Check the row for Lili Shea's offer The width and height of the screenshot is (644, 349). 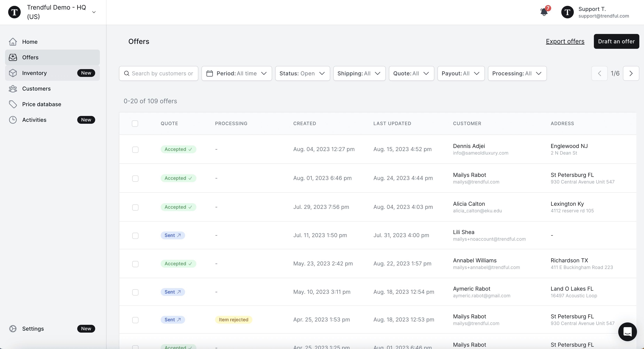(136, 235)
